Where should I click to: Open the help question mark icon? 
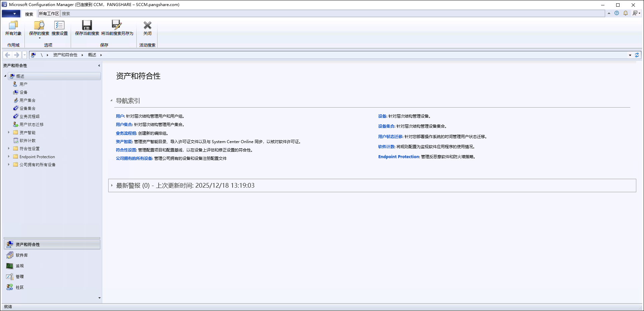pos(617,13)
